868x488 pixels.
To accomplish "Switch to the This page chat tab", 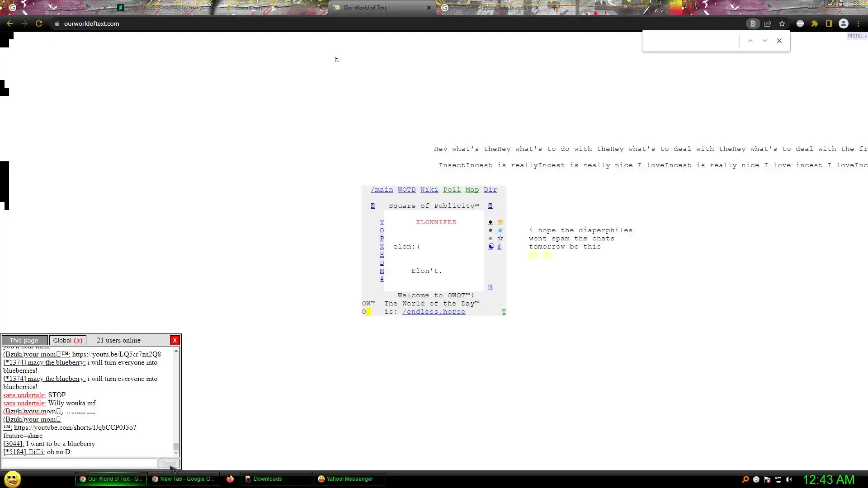I will click(24, 340).
